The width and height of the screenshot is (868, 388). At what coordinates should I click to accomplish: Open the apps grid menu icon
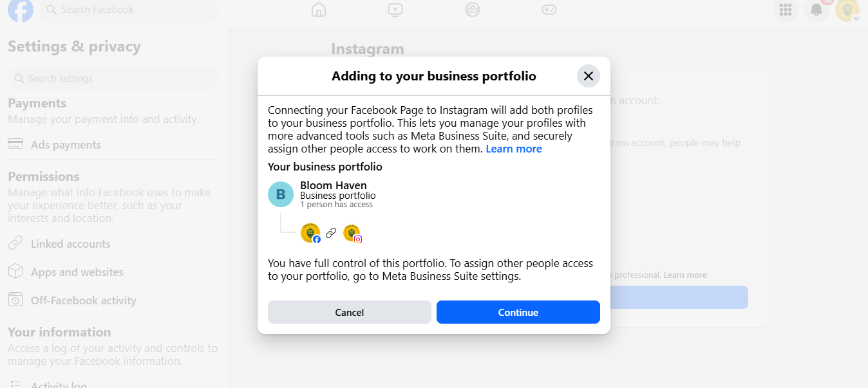(786, 10)
